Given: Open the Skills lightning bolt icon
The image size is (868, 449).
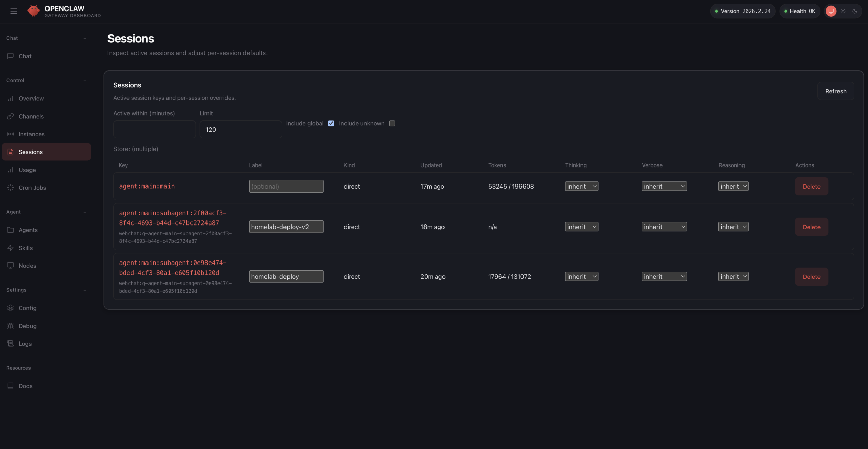Looking at the screenshot, I should [x=11, y=248].
